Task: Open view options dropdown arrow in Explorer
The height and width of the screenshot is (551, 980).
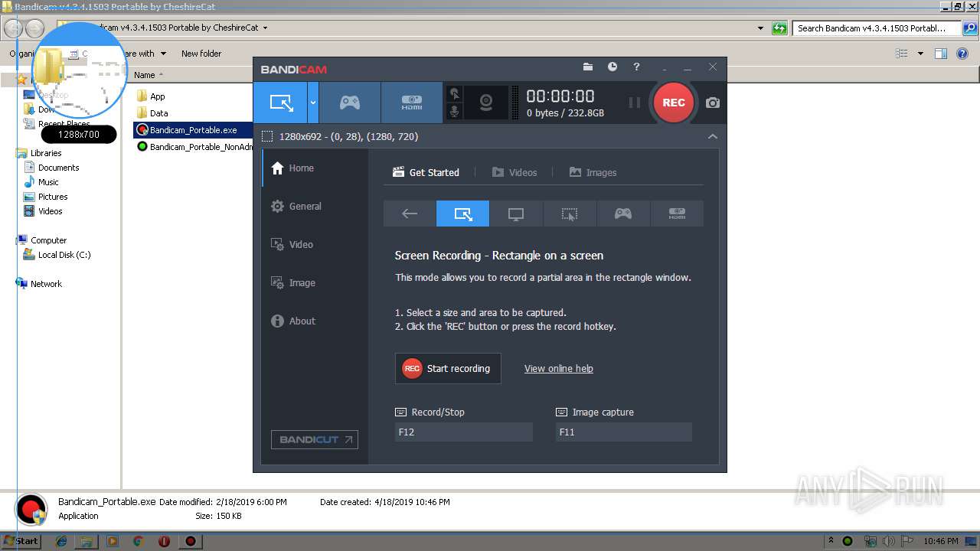Action: (920, 54)
